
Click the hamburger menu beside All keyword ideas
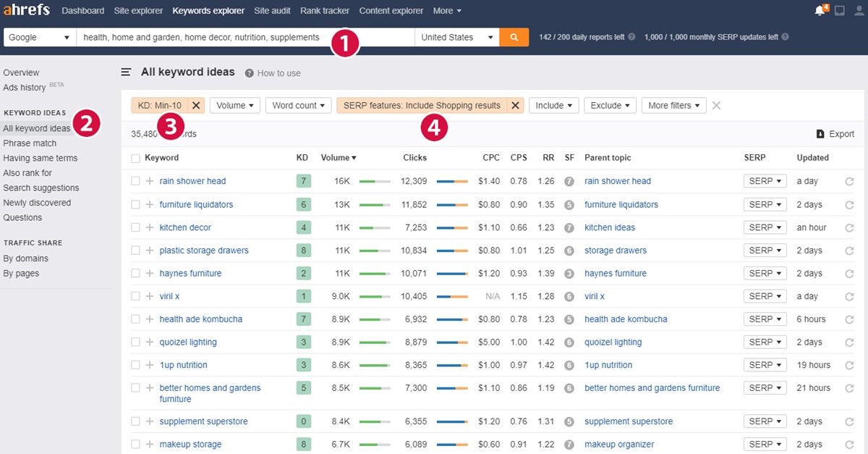click(x=126, y=72)
